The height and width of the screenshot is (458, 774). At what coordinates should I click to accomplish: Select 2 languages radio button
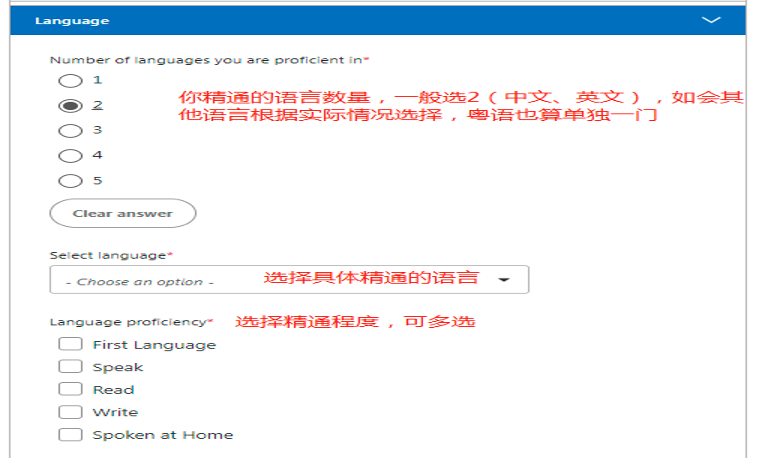pos(71,106)
